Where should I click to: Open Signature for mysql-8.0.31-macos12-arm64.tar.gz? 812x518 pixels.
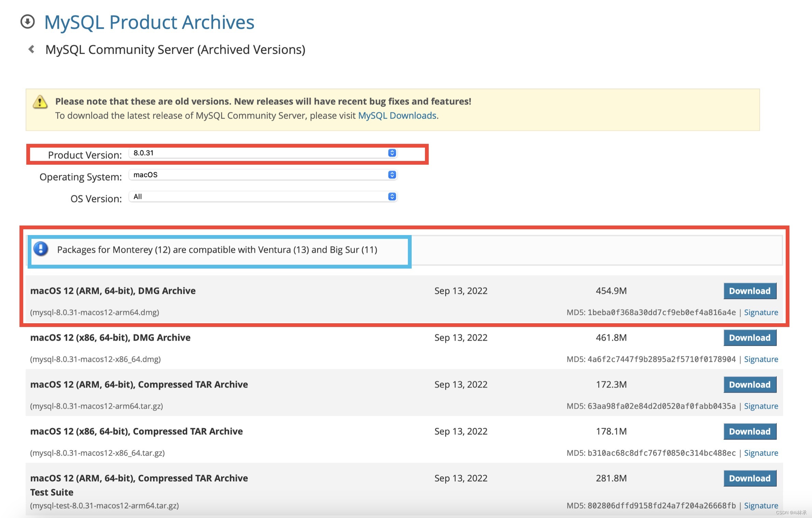point(761,406)
